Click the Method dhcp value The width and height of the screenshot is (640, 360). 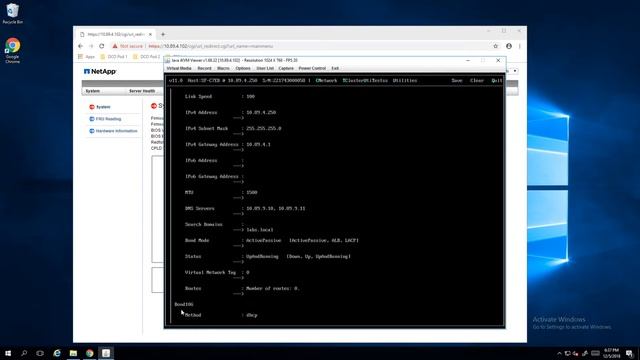252,315
